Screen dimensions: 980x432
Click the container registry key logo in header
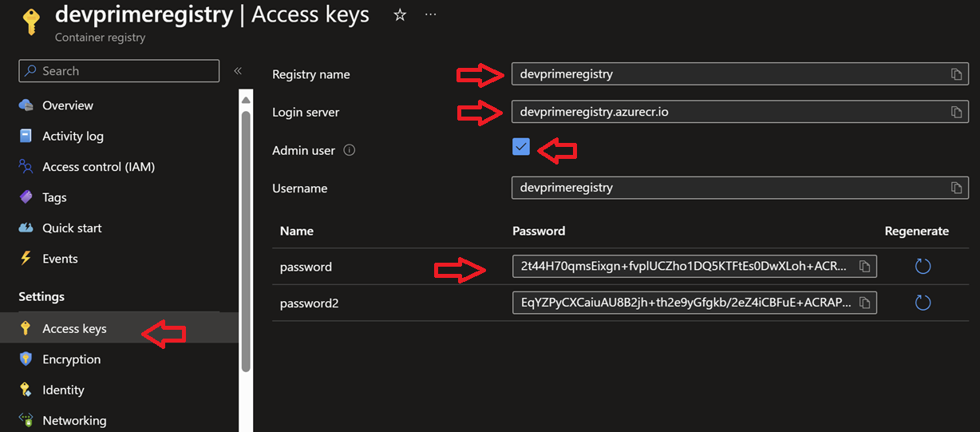click(x=30, y=21)
